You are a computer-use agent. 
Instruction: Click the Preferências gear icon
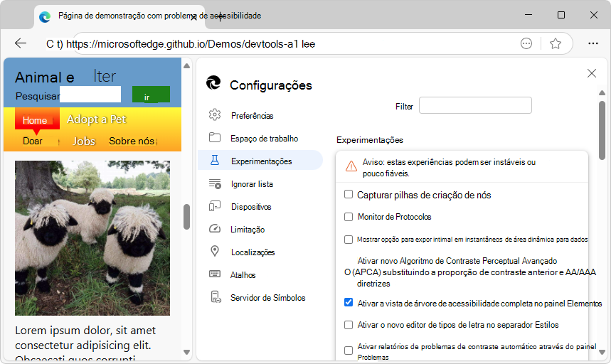(x=215, y=115)
